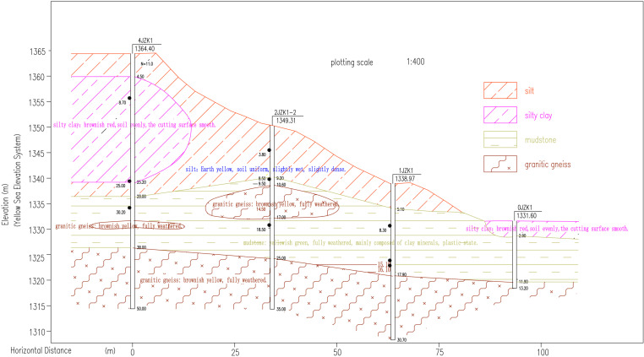644x357 pixels.
Task: Select the 1JZK1 borehole label
Action: (x=406, y=170)
